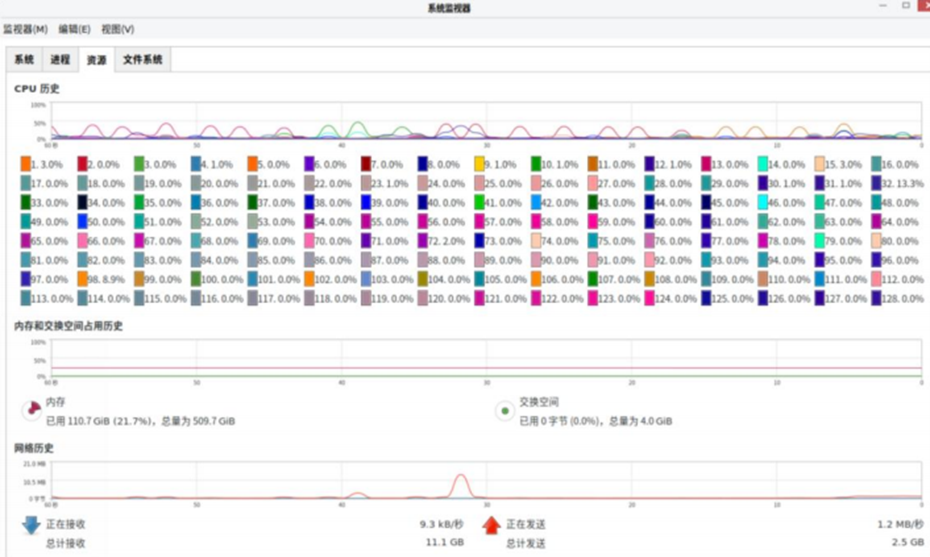Click the color swatch for CPU 33
This screenshot has height=557, width=930.
pos(26,202)
